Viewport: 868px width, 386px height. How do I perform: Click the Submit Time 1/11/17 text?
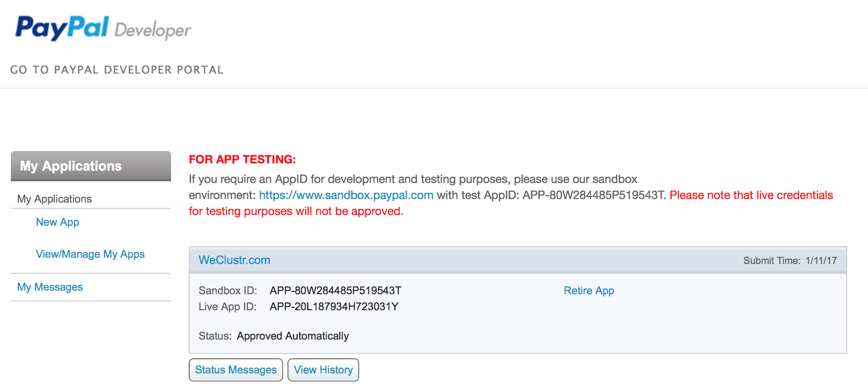789,261
